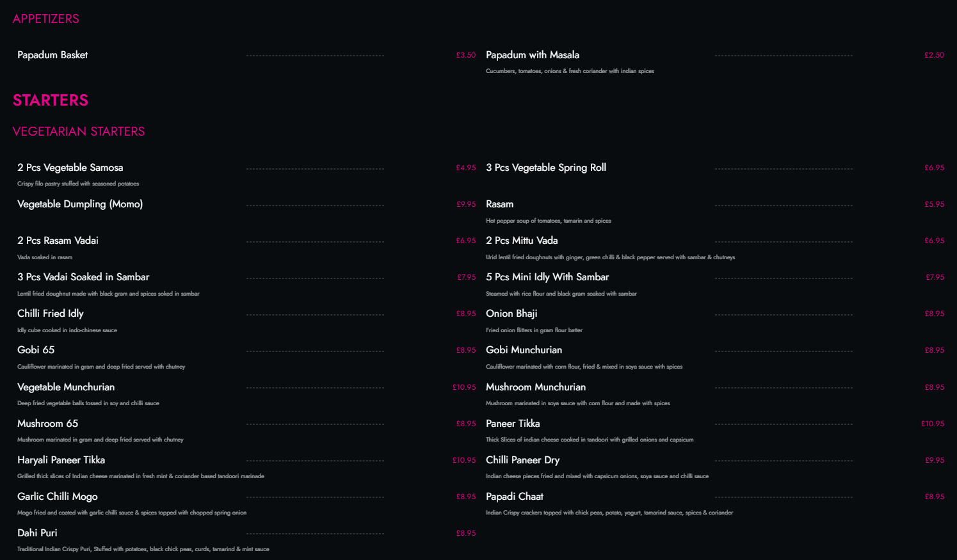Select the Rasam menu item
This screenshot has width=957, height=560.
coord(499,204)
